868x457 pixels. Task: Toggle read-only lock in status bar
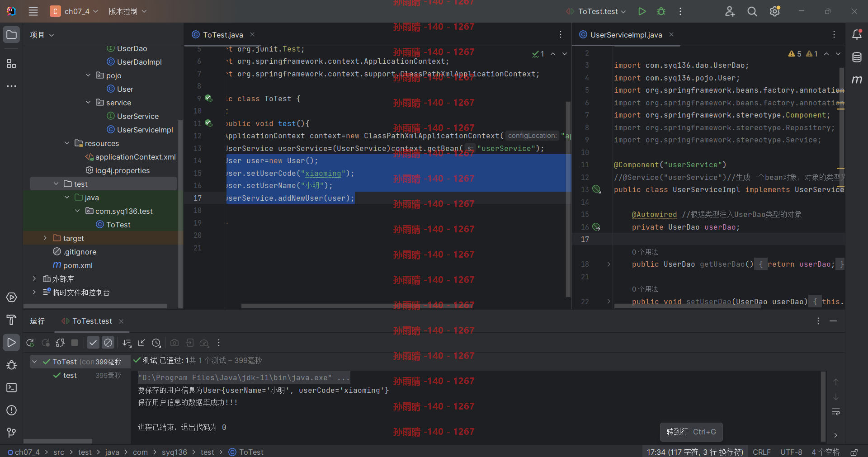[854, 452]
